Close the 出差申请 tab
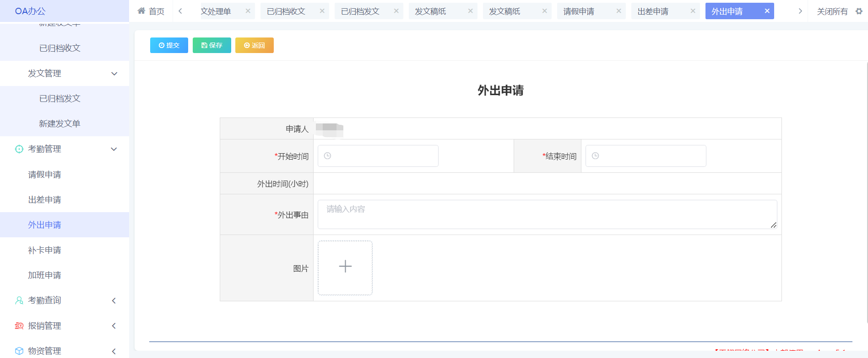The width and height of the screenshot is (868, 358). click(693, 11)
